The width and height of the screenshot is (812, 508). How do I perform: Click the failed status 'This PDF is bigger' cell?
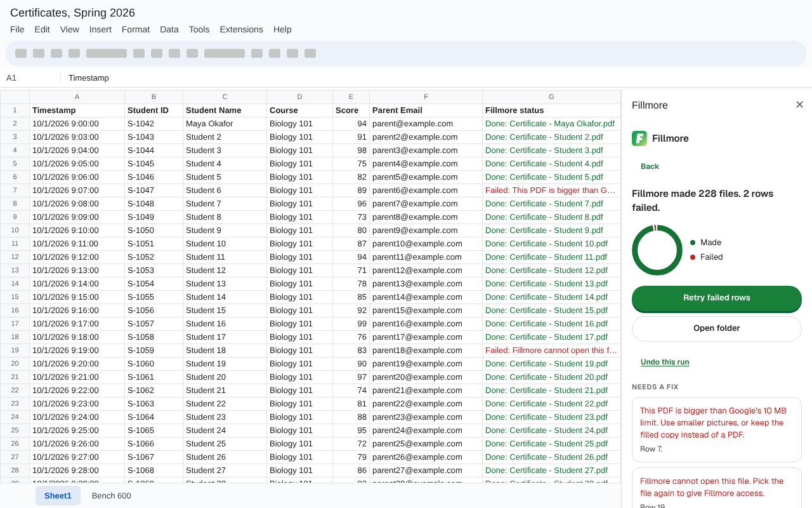[x=551, y=190]
